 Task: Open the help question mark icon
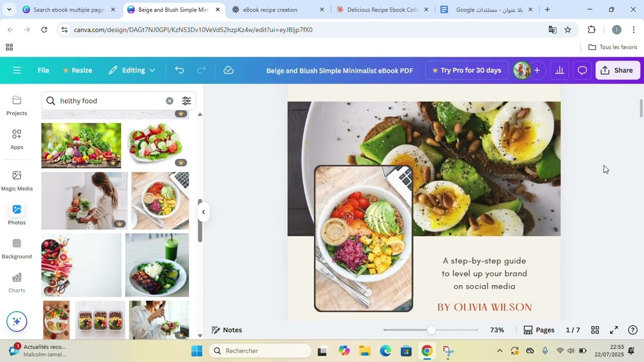633,330
